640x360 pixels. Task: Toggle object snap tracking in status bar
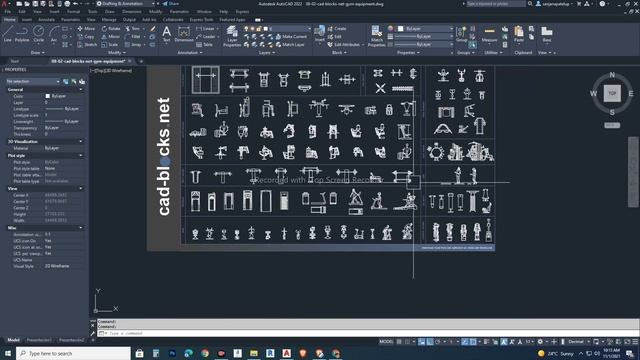465,342
